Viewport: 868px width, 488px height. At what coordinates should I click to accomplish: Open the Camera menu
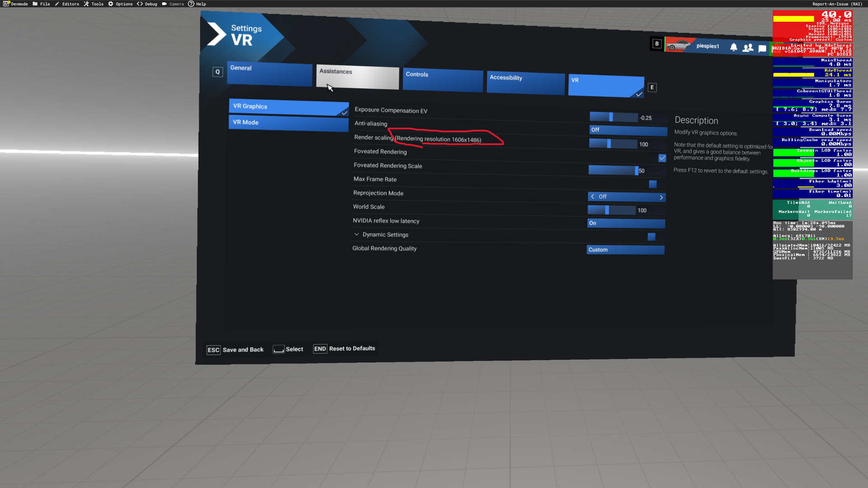pos(173,4)
